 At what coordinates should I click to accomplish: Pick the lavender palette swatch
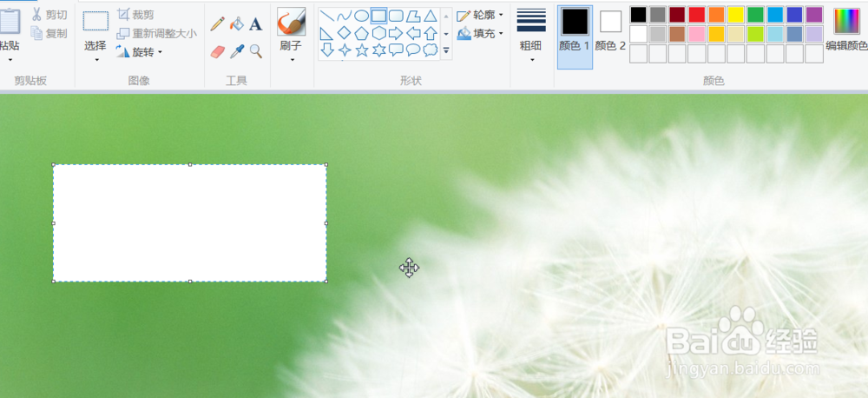pyautogui.click(x=814, y=34)
